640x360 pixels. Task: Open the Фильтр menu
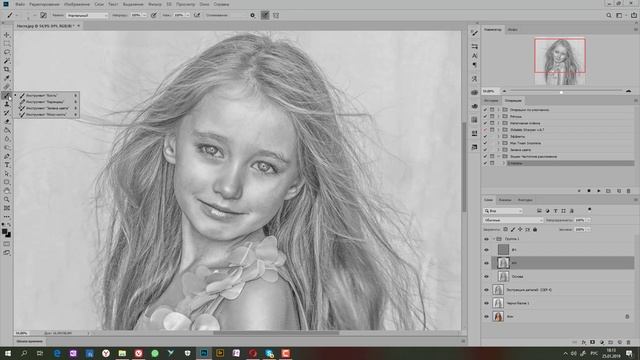[154, 4]
